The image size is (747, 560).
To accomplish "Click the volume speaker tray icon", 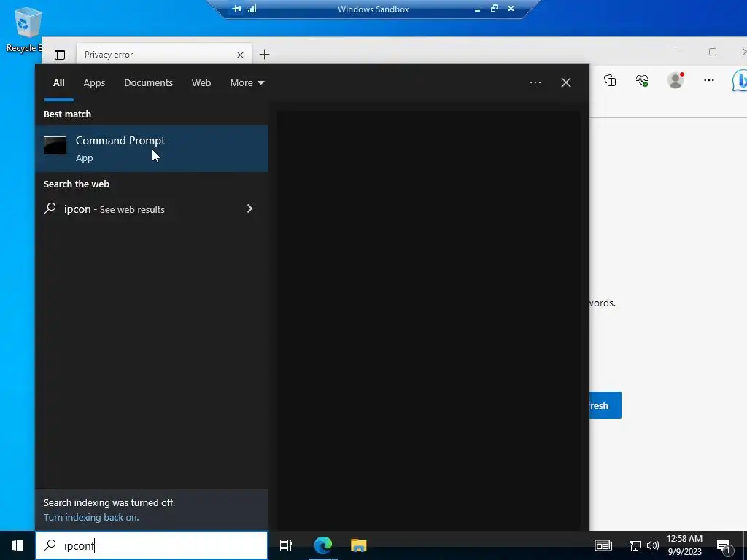I will tap(653, 545).
